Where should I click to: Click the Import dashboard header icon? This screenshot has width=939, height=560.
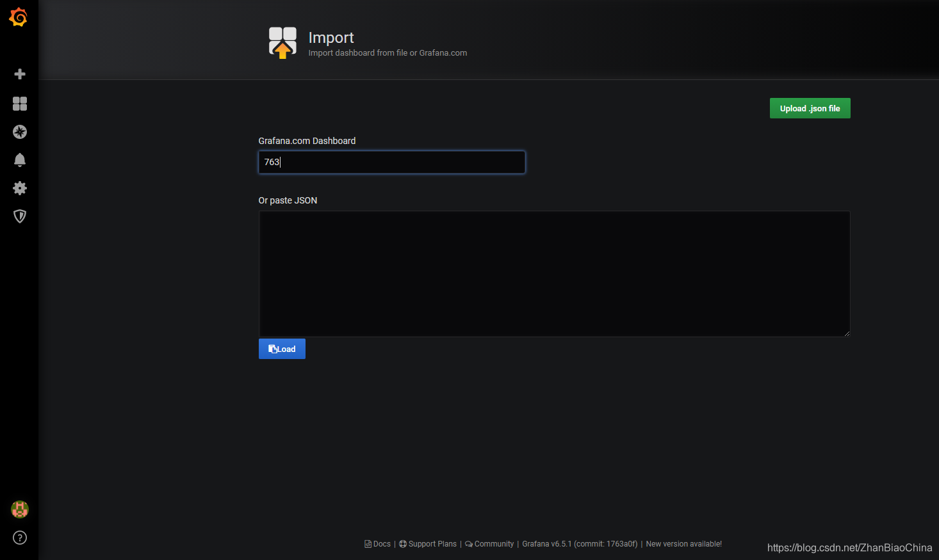coord(282,43)
